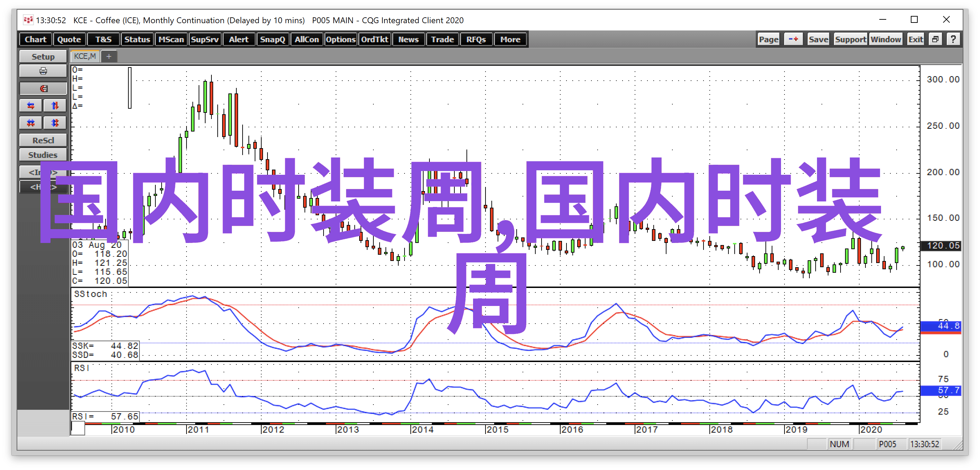980x470 pixels.
Task: Click the vertical compress arrows icon
Action: (55, 123)
